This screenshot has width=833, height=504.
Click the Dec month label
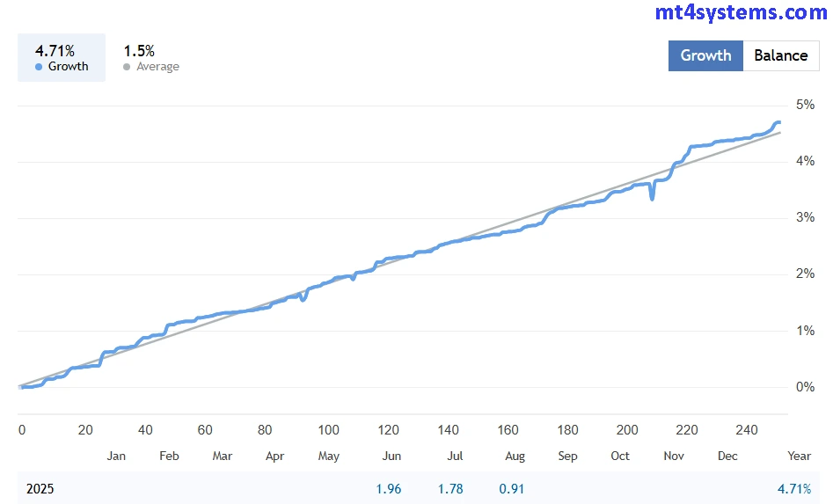[x=727, y=456]
